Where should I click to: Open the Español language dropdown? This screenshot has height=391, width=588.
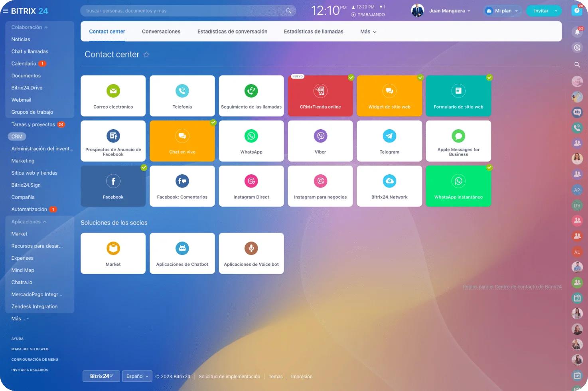(x=137, y=376)
